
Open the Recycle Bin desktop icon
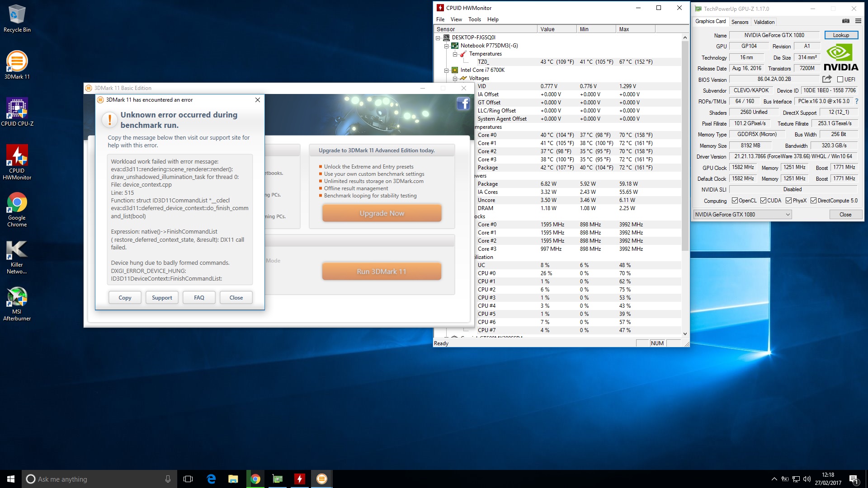[x=17, y=18]
